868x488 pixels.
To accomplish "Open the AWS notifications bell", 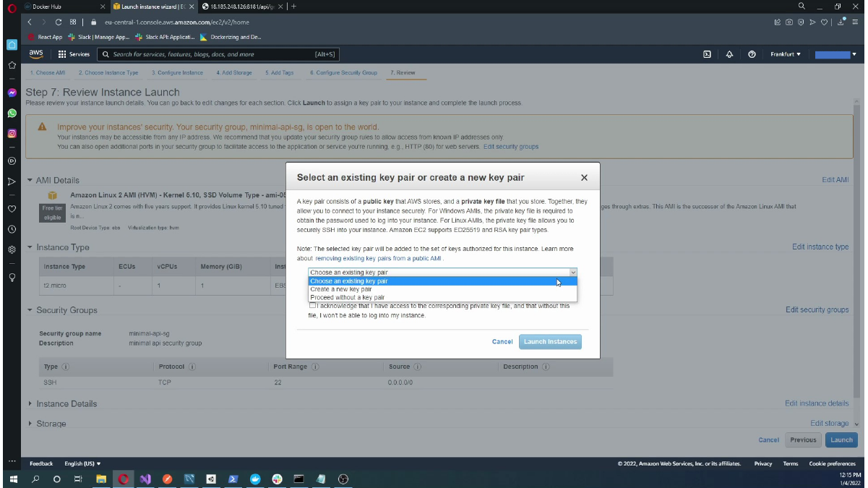I will tap(729, 54).
